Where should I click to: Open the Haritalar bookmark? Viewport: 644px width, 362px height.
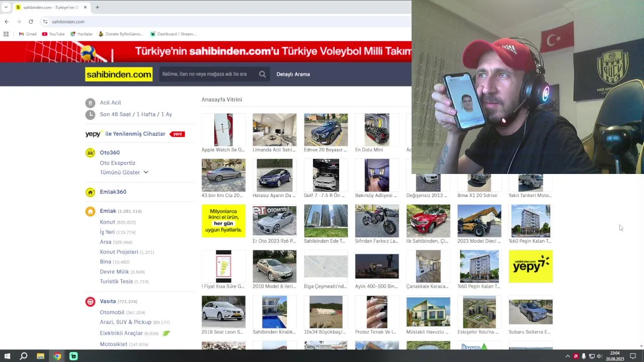tap(82, 34)
